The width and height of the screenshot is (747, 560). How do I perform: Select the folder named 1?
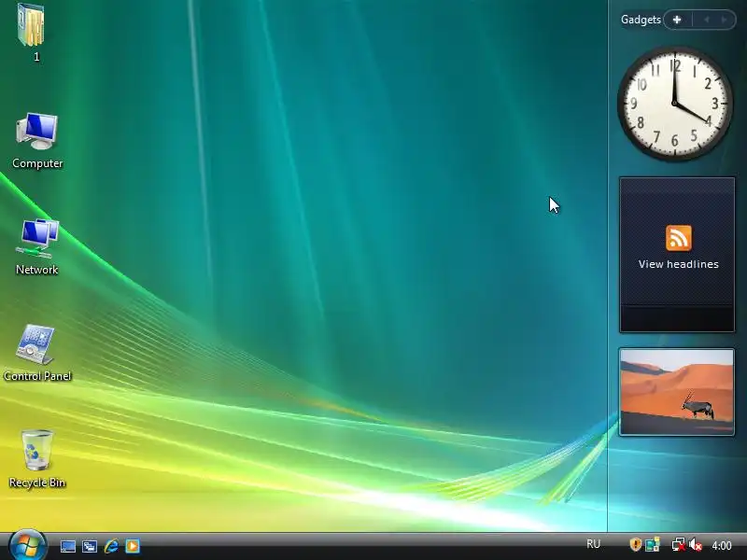tap(32, 33)
